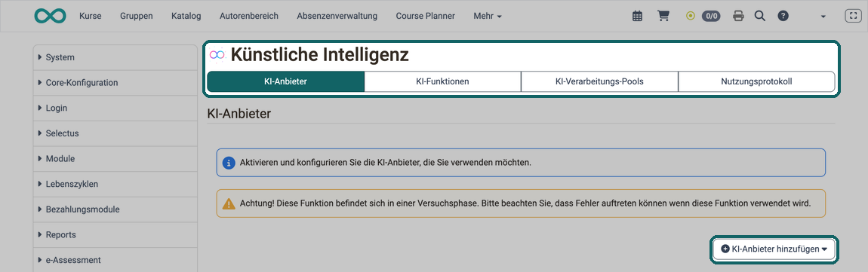The image size is (868, 272).
Task: Open Katalog in top navigation
Action: click(186, 16)
